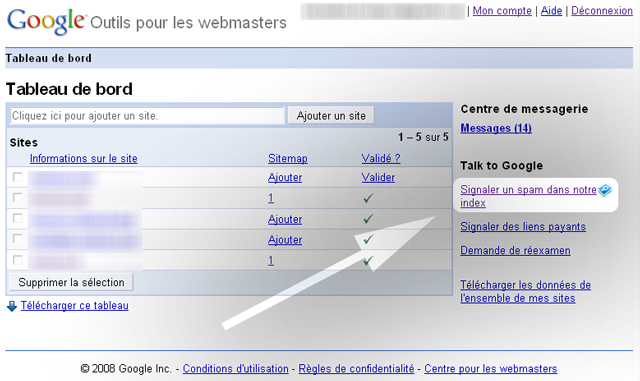Click the Google logo
Viewport: 640px width, 381px height.
click(46, 21)
